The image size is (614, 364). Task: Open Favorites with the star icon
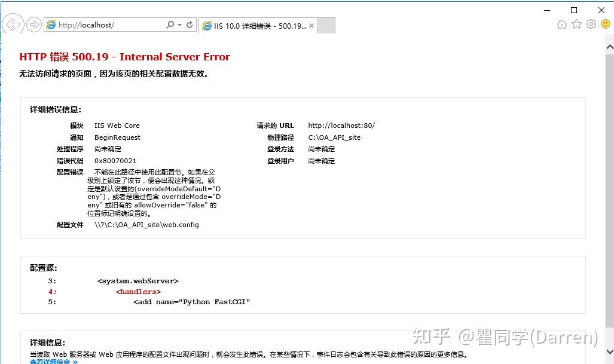[x=576, y=24]
